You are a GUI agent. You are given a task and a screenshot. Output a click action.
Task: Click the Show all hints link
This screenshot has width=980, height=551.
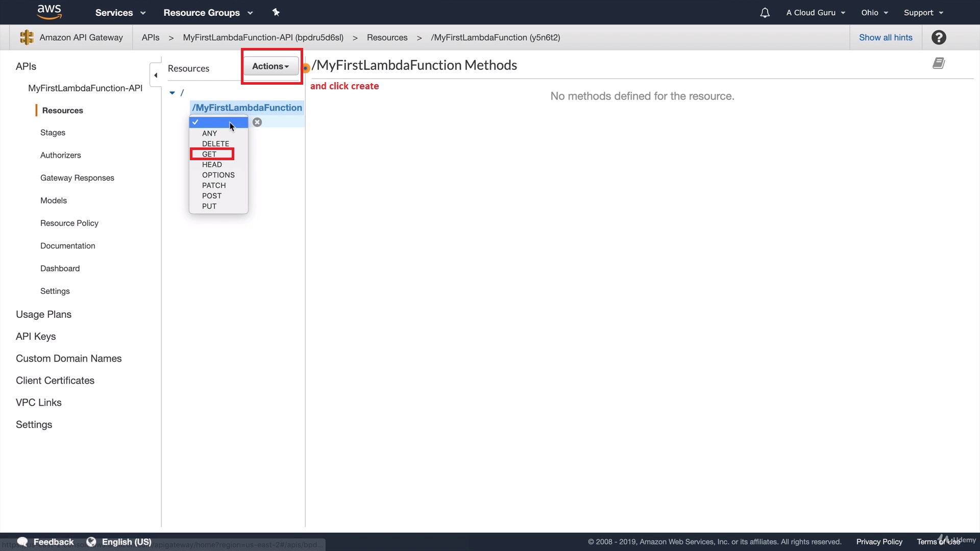886,37
